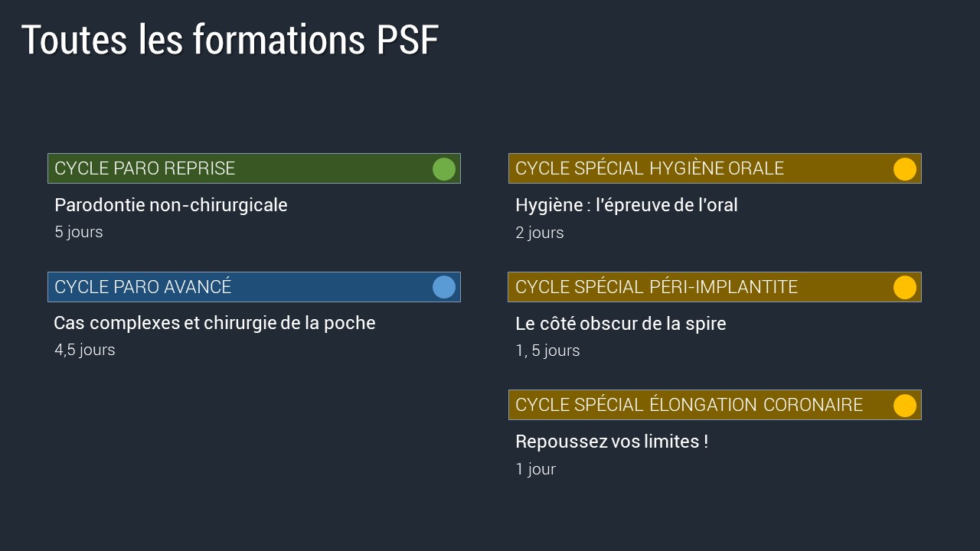The image size is (980, 551).
Task: Click the 4,5 jours duration text
Action: tap(85, 350)
